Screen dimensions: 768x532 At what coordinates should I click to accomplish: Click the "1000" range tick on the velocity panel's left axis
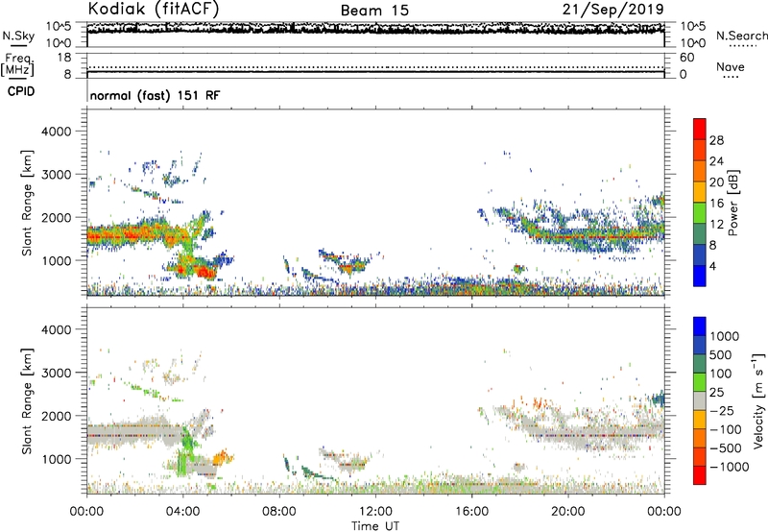tap(56, 459)
